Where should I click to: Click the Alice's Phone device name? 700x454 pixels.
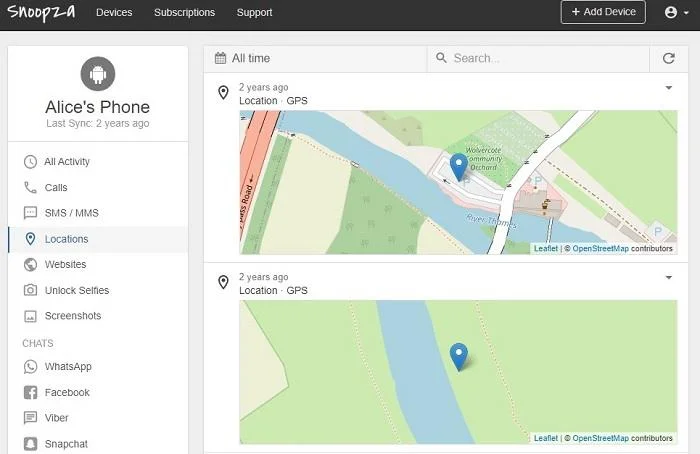(98, 107)
